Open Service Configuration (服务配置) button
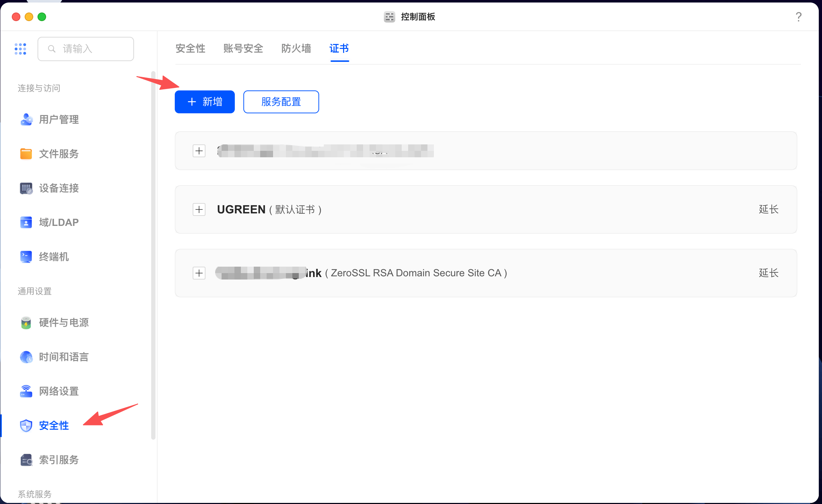 click(281, 102)
